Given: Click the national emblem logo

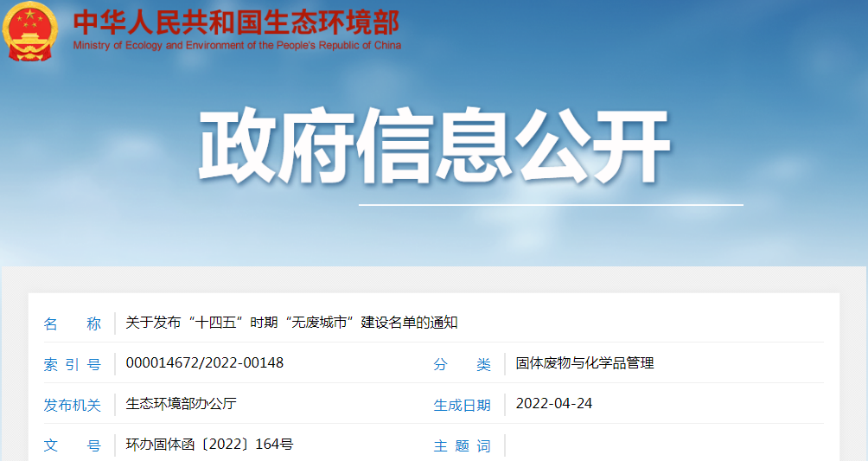Looking at the screenshot, I should (x=29, y=32).
